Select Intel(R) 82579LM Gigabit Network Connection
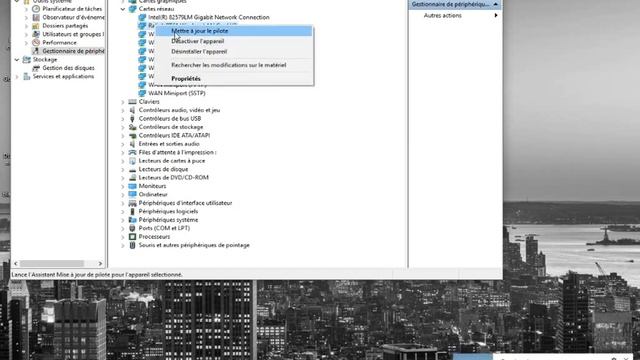This screenshot has height=360, width=640. pos(209,17)
